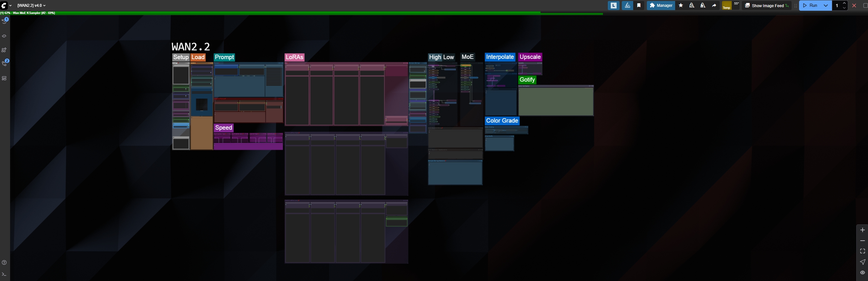The height and width of the screenshot is (281, 868).
Task: Click the WAN2.2 title text
Action: (191, 47)
